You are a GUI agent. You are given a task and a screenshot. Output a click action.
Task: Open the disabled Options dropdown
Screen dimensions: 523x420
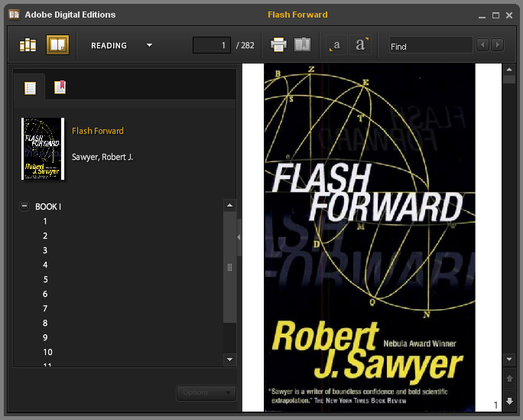point(206,392)
